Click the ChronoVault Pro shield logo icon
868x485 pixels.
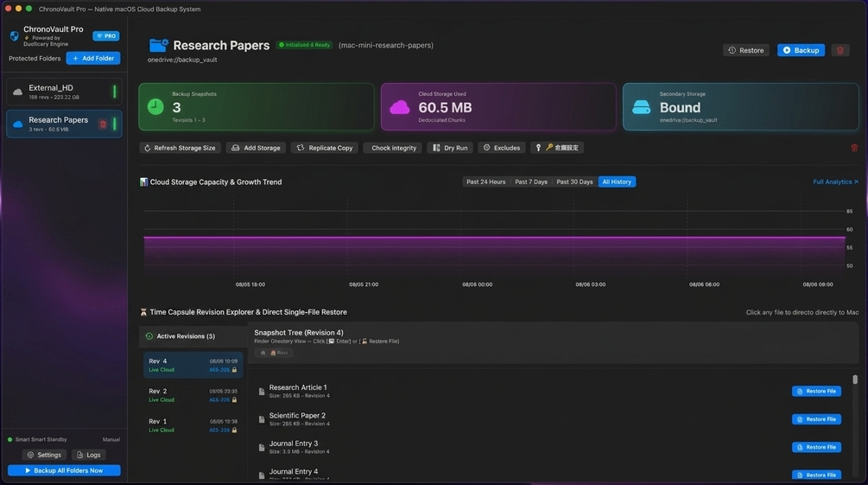tap(15, 36)
